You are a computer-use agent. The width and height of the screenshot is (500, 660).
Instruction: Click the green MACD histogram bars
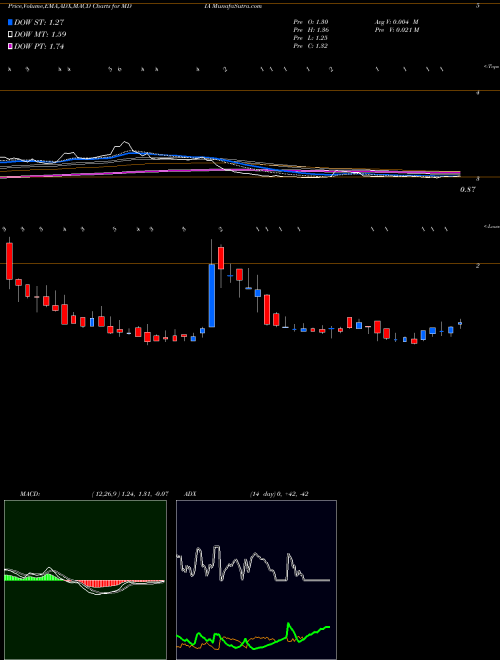point(34,578)
